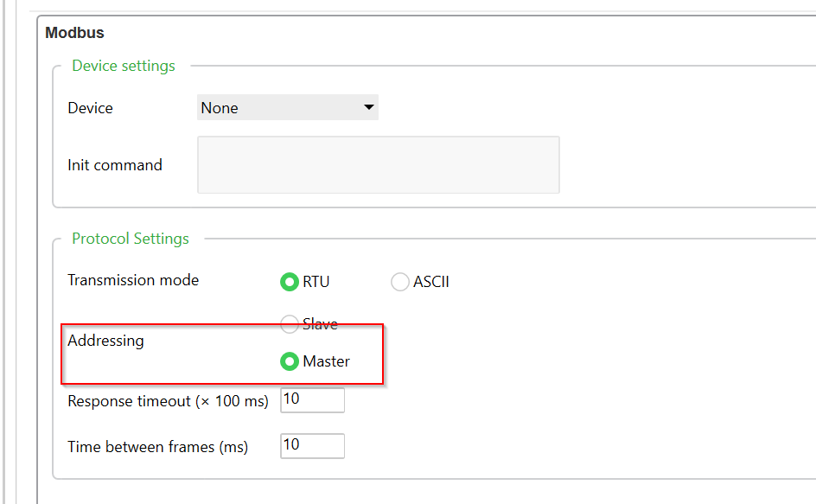Select the RTU transmission mode radio button
The width and height of the screenshot is (816, 504).
[x=289, y=282]
